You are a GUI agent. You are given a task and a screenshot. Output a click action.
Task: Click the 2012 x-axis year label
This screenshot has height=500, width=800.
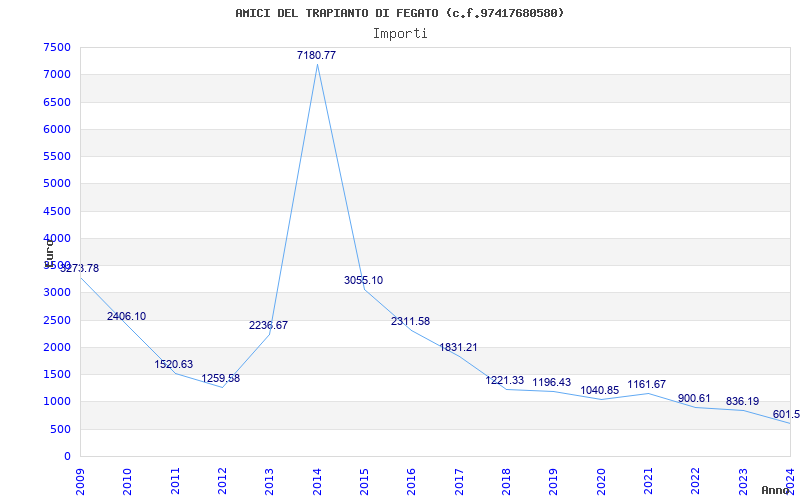tap(222, 482)
